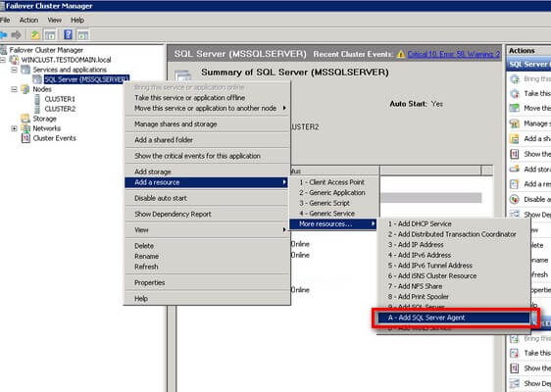Click the 'Add a res...' icon in the Actions pane
This screenshot has height=392, width=551.
[515, 184]
